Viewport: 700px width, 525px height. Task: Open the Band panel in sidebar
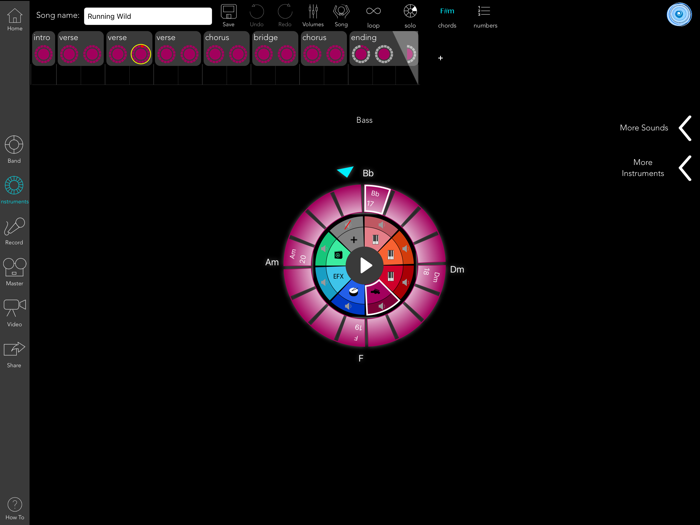click(x=14, y=147)
